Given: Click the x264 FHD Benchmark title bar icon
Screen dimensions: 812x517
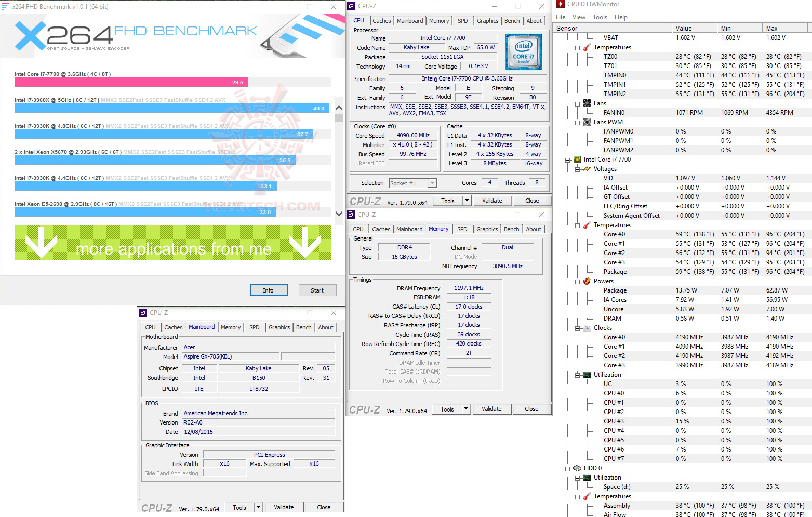Looking at the screenshot, I should (5, 7).
